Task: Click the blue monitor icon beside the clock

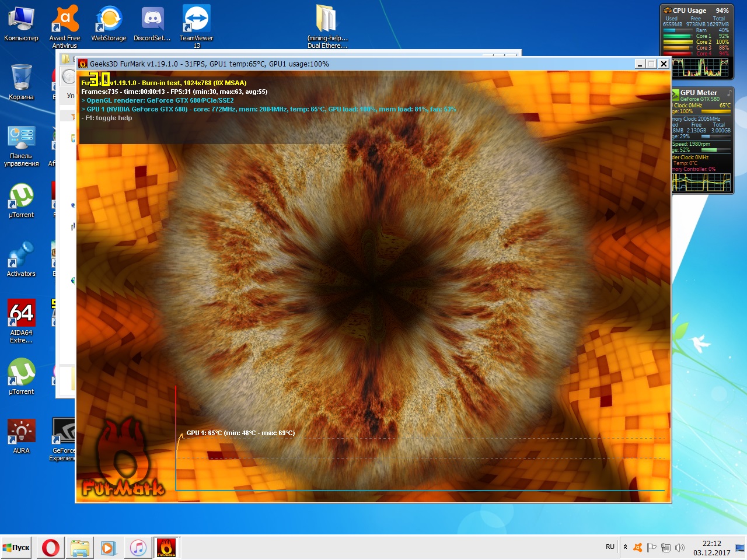Action: [739, 547]
